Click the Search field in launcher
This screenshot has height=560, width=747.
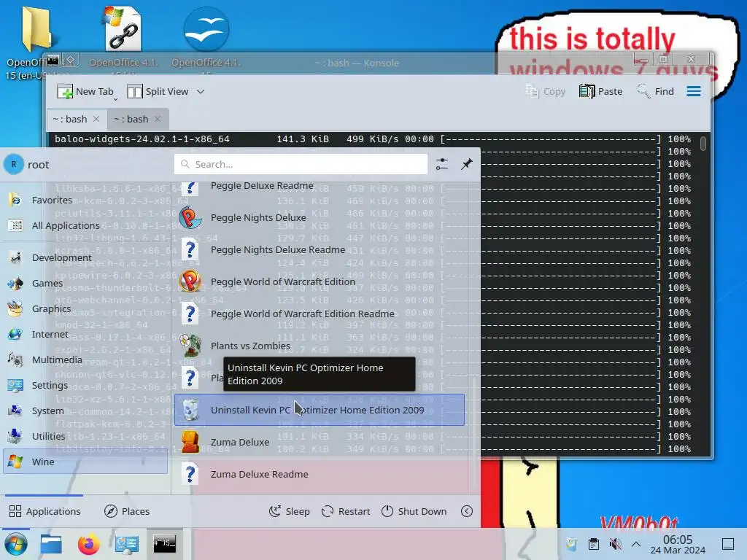click(x=301, y=164)
